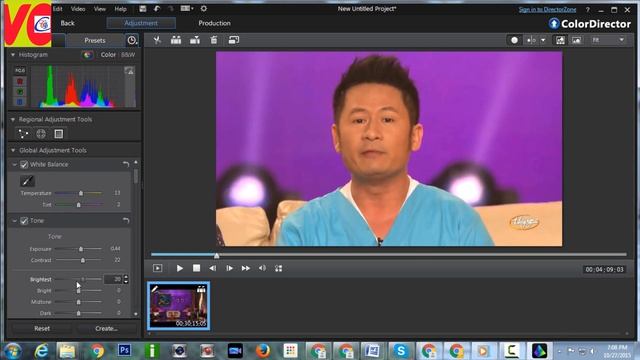
Task: Reset White Balance with its undo arrow
Action: tap(126, 164)
